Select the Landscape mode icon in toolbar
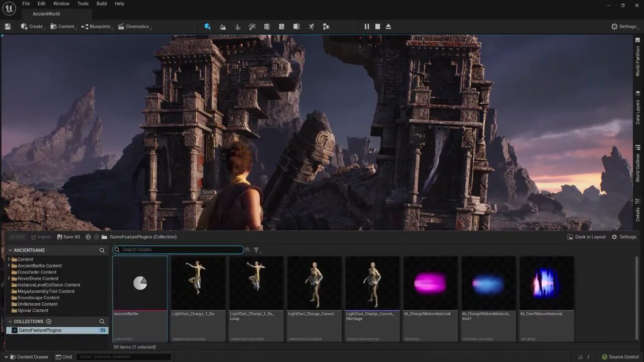The image size is (644, 362). [223, 27]
